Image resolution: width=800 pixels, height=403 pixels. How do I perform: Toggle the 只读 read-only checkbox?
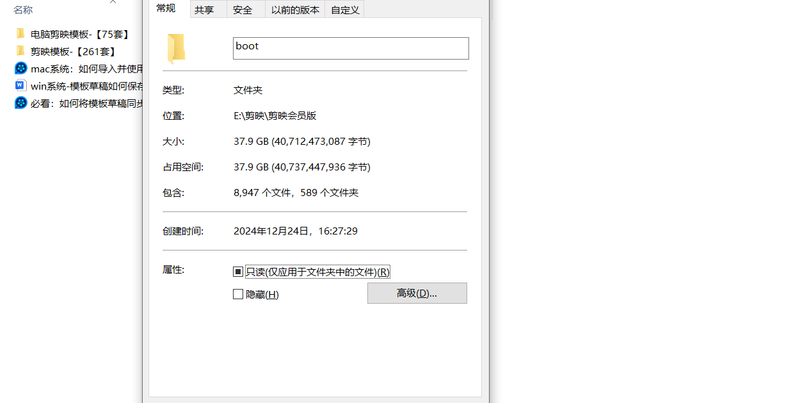pos(238,271)
